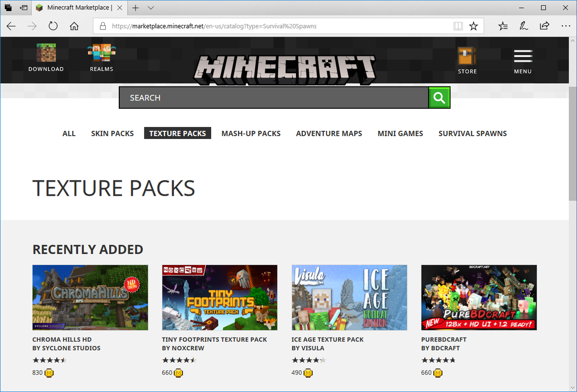The width and height of the screenshot is (577, 392).
Task: Click the 830 price text
Action: click(x=38, y=373)
